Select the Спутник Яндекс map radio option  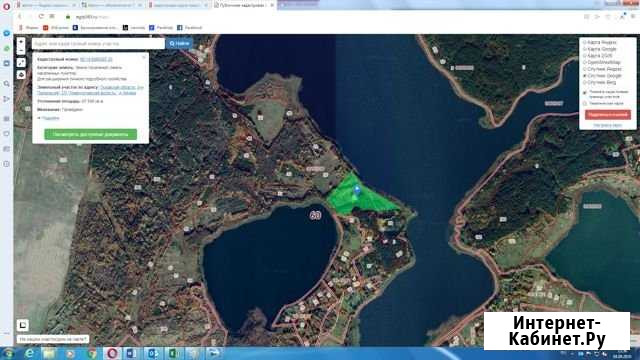[602, 69]
